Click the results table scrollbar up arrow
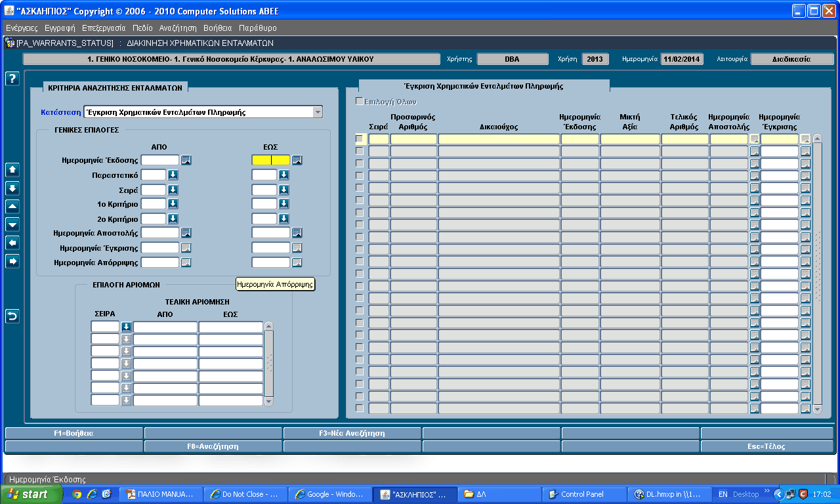Image resolution: width=840 pixels, height=504 pixels. 817,138
